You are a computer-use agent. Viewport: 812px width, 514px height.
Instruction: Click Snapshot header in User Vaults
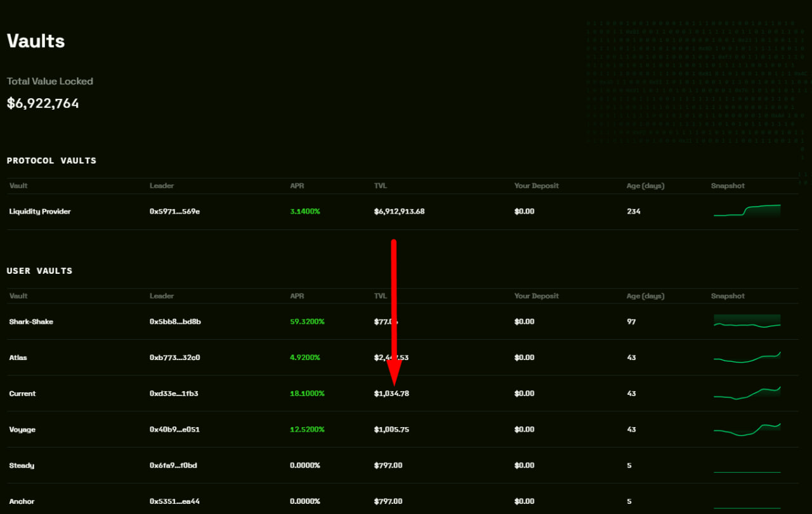point(728,296)
